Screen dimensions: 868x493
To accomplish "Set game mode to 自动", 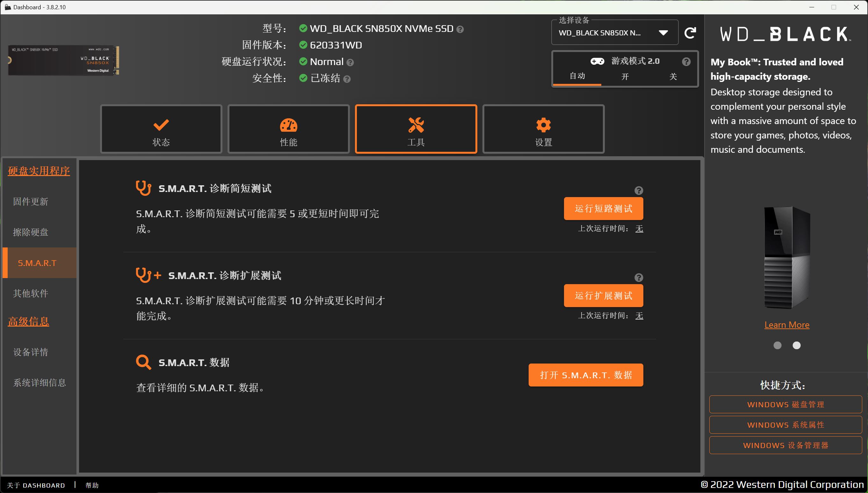I will coord(577,76).
